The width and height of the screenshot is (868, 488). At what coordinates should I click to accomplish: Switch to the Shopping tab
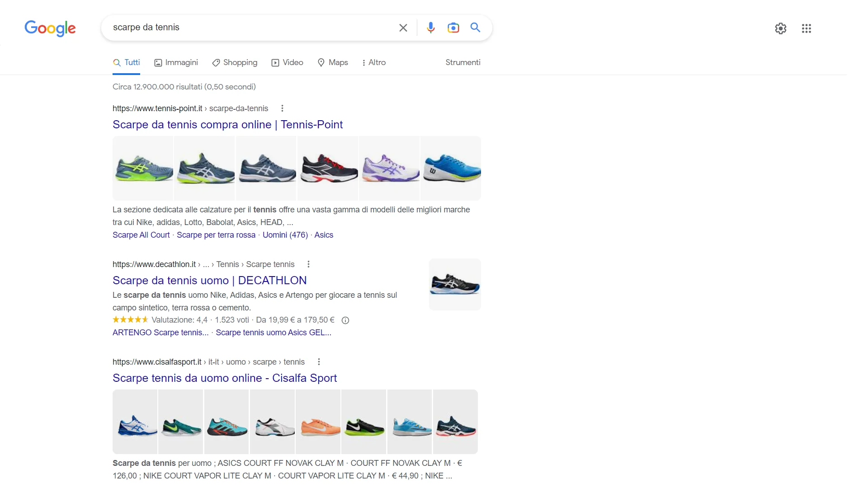click(x=235, y=62)
